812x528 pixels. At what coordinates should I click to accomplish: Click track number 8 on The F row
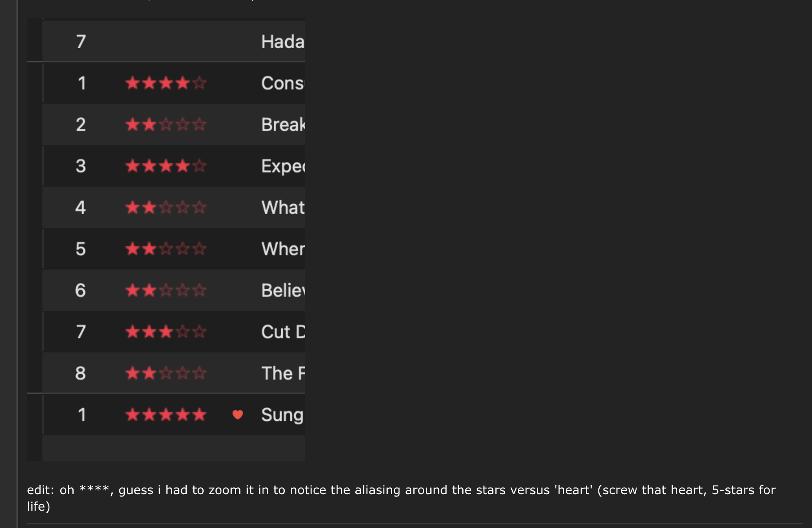tap(81, 373)
